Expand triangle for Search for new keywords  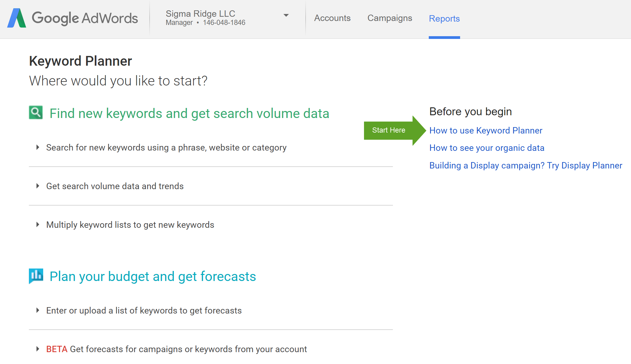click(38, 147)
